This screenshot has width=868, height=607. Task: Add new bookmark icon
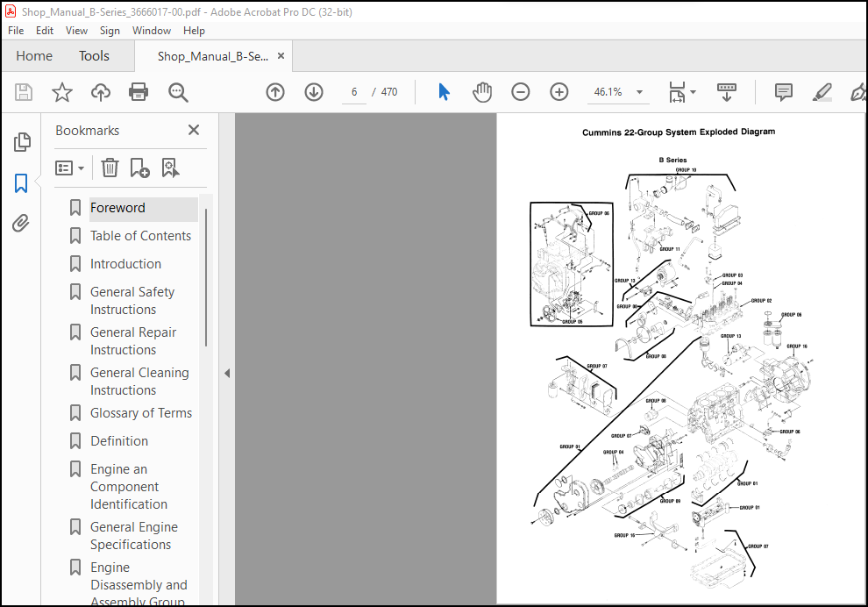[x=139, y=168]
